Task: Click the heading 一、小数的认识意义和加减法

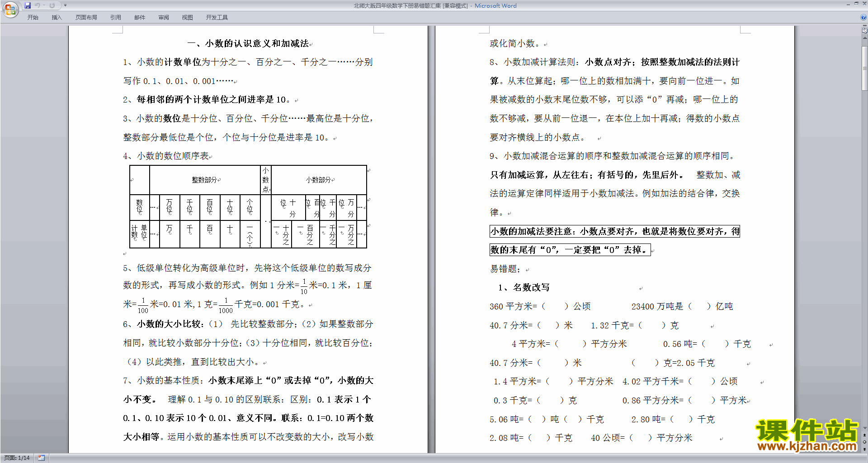Action: (x=248, y=44)
